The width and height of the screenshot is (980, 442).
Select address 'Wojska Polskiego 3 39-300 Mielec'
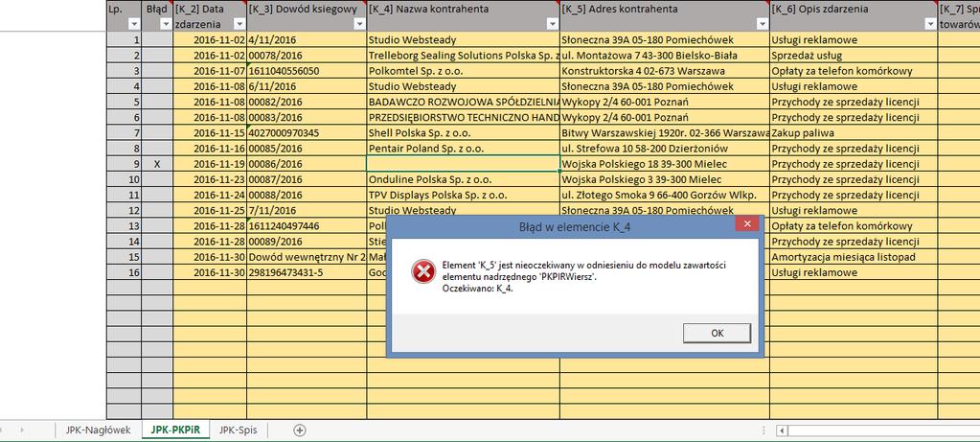pyautogui.click(x=665, y=179)
